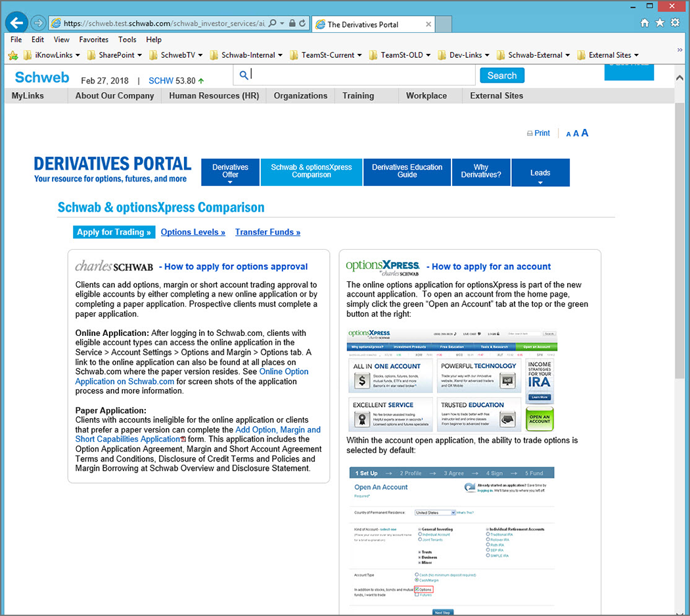Refresh the page with the reload icon
This screenshot has width=690, height=616.
click(x=302, y=23)
